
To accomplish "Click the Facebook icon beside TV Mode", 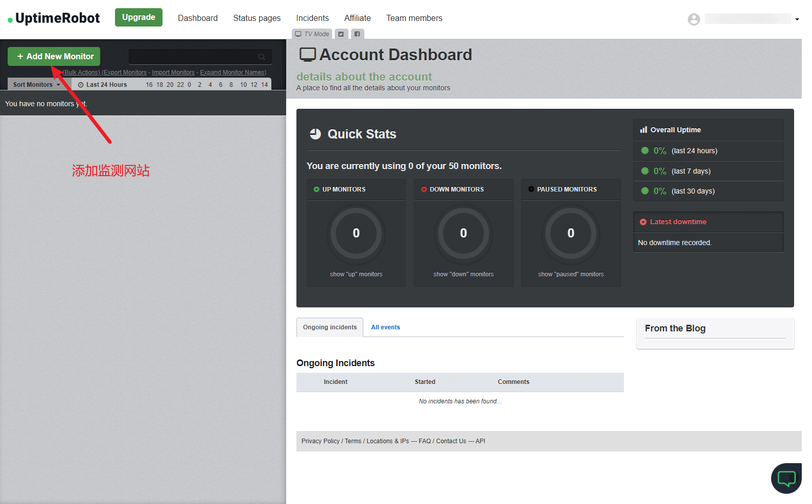I will (x=357, y=34).
